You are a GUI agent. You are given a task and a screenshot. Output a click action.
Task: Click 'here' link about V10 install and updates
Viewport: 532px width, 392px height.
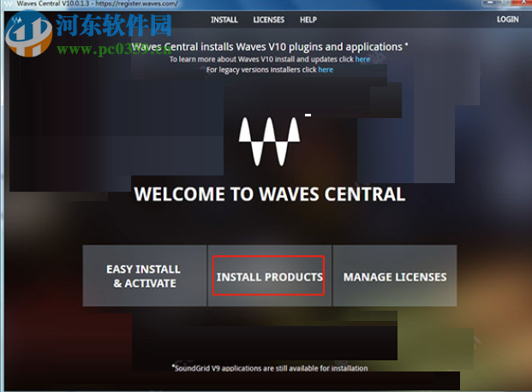pyautogui.click(x=362, y=59)
